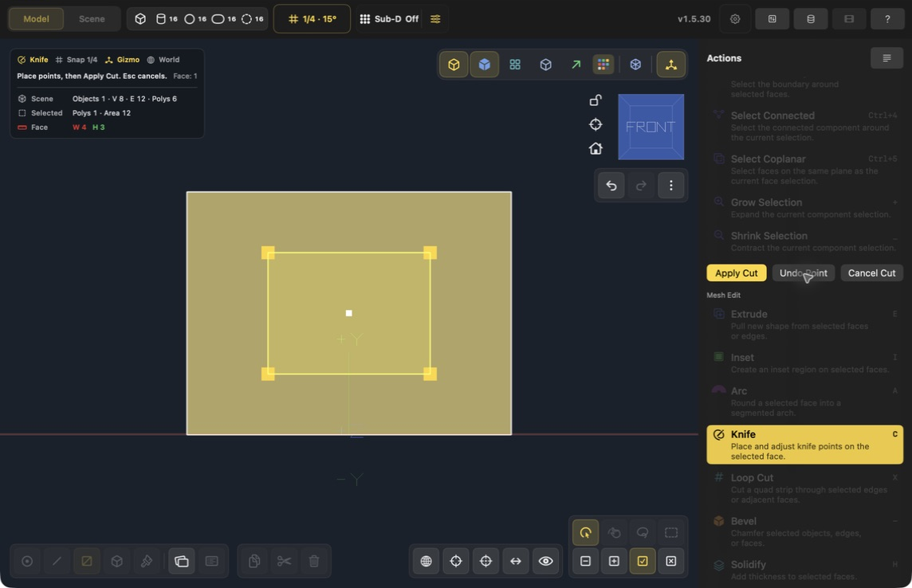Open the settings gear icon

[735, 19]
